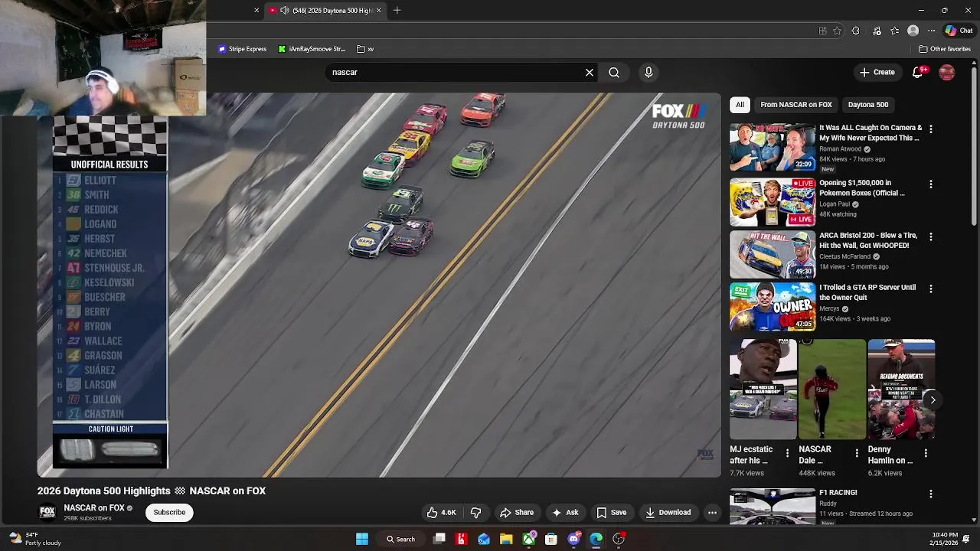Mute tab via speaker icon on tab
This screenshot has width=980, height=551.
click(x=285, y=10)
